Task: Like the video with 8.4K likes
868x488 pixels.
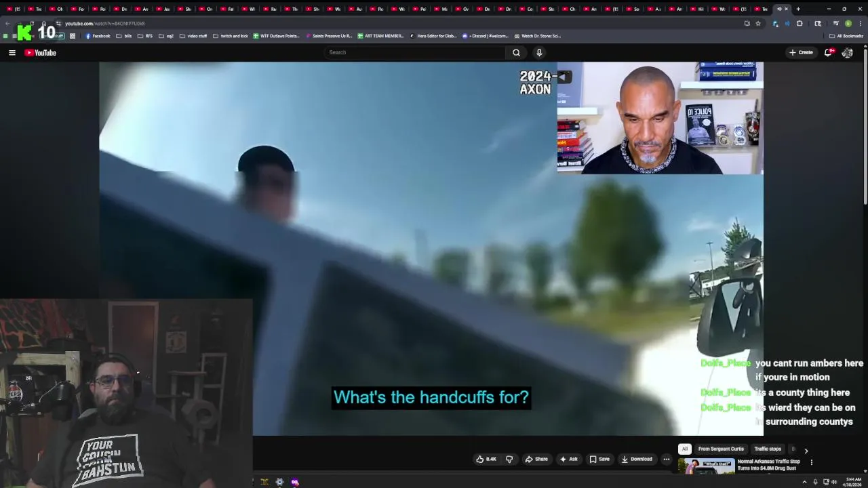Action: tap(486, 459)
